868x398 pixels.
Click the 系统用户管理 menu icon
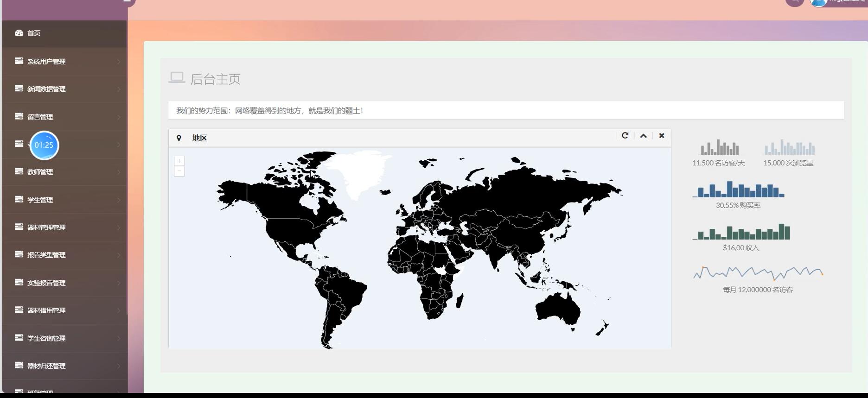(x=19, y=61)
